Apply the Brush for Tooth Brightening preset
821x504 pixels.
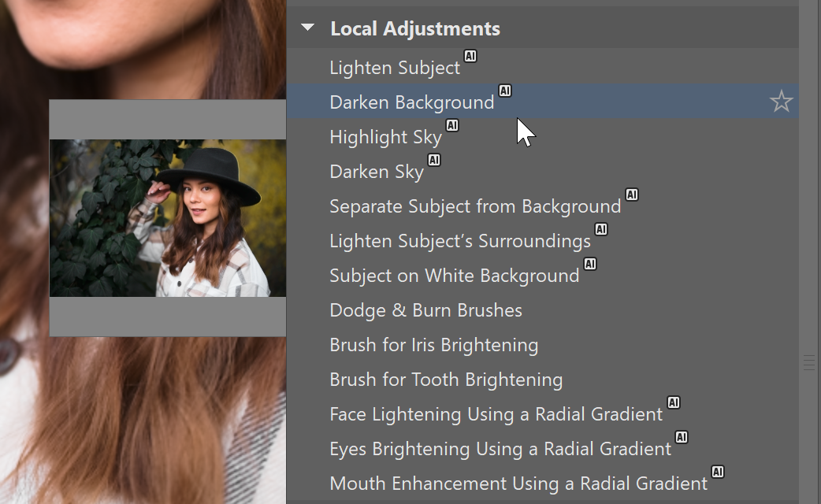click(x=445, y=379)
